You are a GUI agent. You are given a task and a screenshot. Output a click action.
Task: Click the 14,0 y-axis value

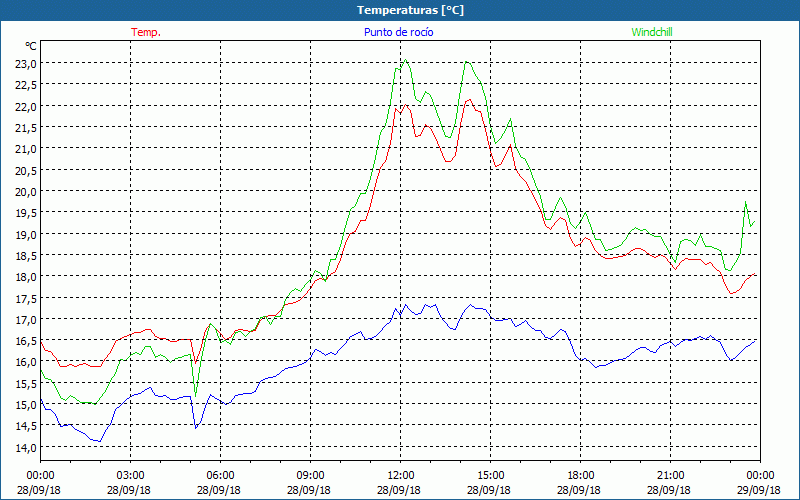(26, 447)
